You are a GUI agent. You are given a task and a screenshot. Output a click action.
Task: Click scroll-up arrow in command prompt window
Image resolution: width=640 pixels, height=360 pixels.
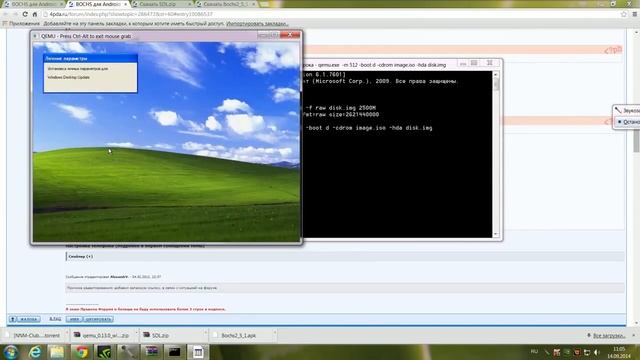[496, 74]
